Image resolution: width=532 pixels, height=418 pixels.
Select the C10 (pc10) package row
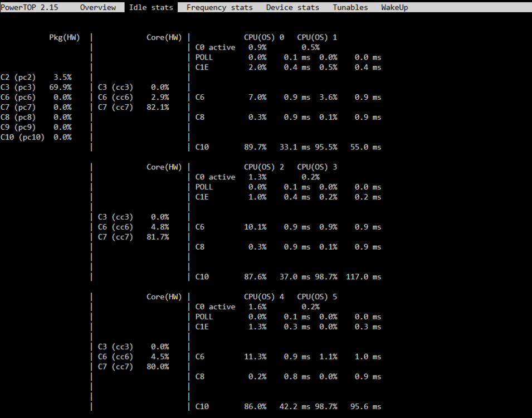click(36, 137)
